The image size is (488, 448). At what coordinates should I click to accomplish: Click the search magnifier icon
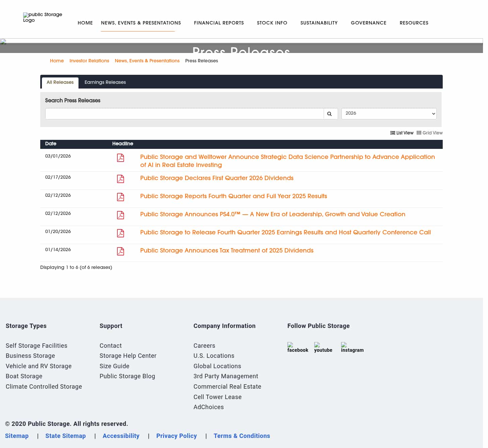[330, 114]
